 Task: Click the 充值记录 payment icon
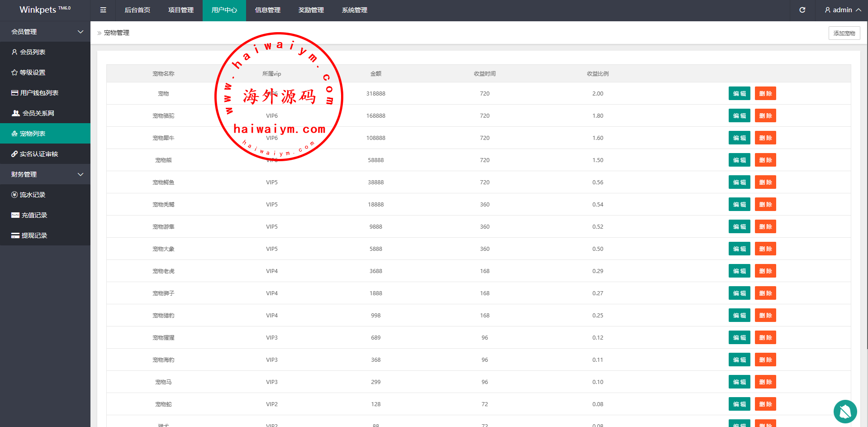[x=15, y=215]
